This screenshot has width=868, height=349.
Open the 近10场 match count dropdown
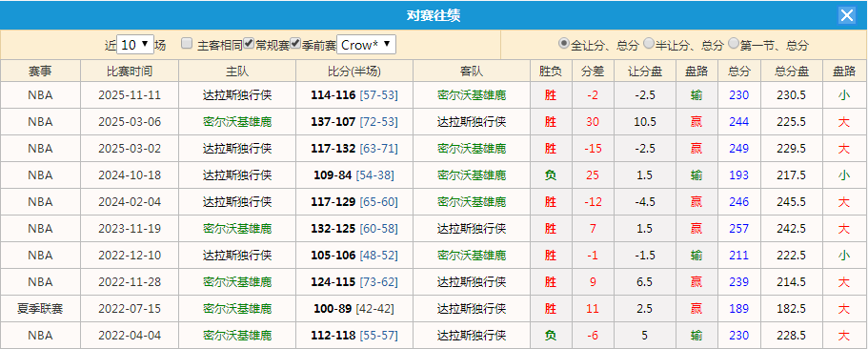pos(135,45)
